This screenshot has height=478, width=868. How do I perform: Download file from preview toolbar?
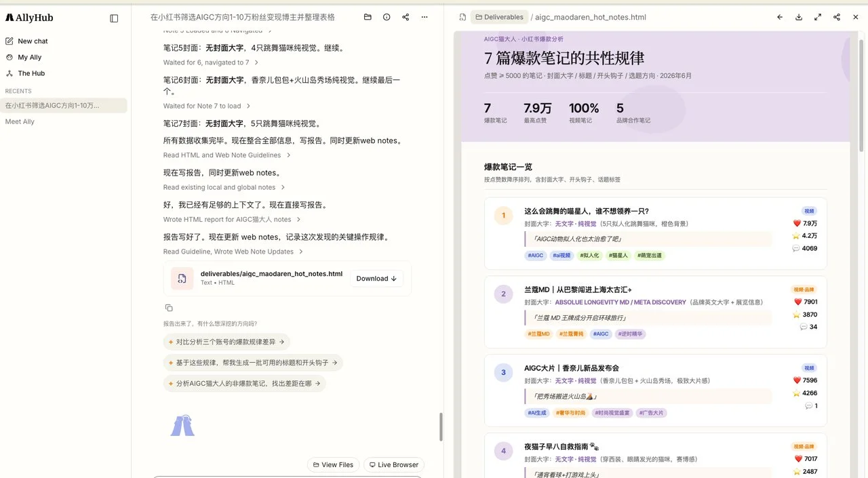(799, 17)
